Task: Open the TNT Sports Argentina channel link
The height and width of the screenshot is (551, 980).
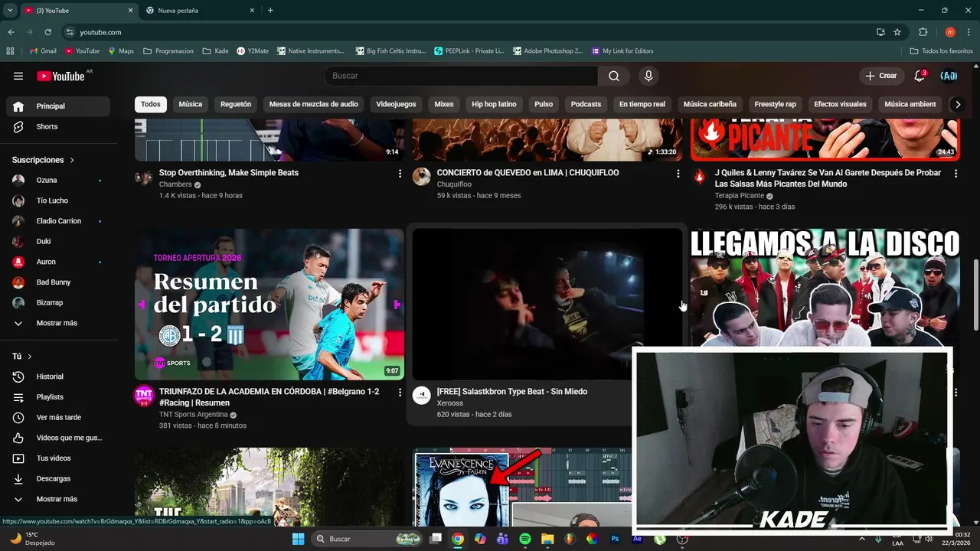Action: point(193,415)
